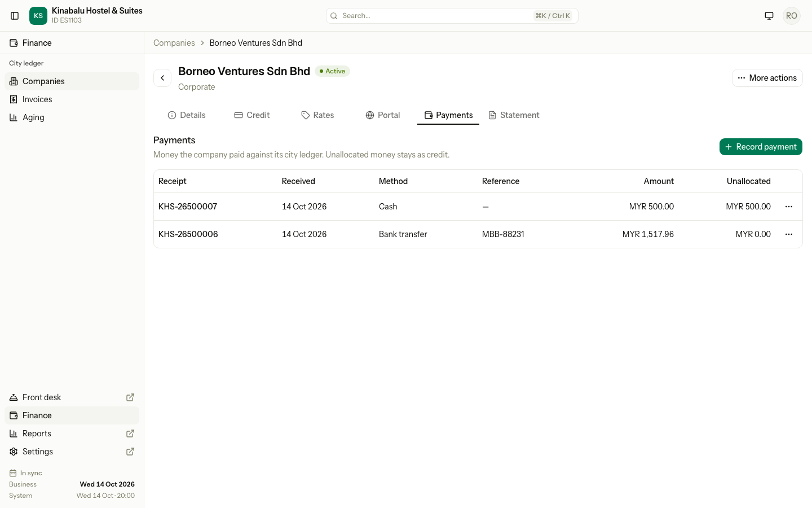The width and height of the screenshot is (812, 508).
Task: Open Settings in the bottom navigation
Action: [x=72, y=452]
